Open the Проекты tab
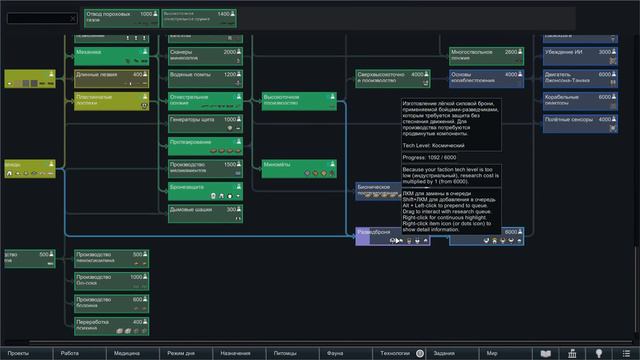Screen dimensions: 640x360 pos(27,353)
